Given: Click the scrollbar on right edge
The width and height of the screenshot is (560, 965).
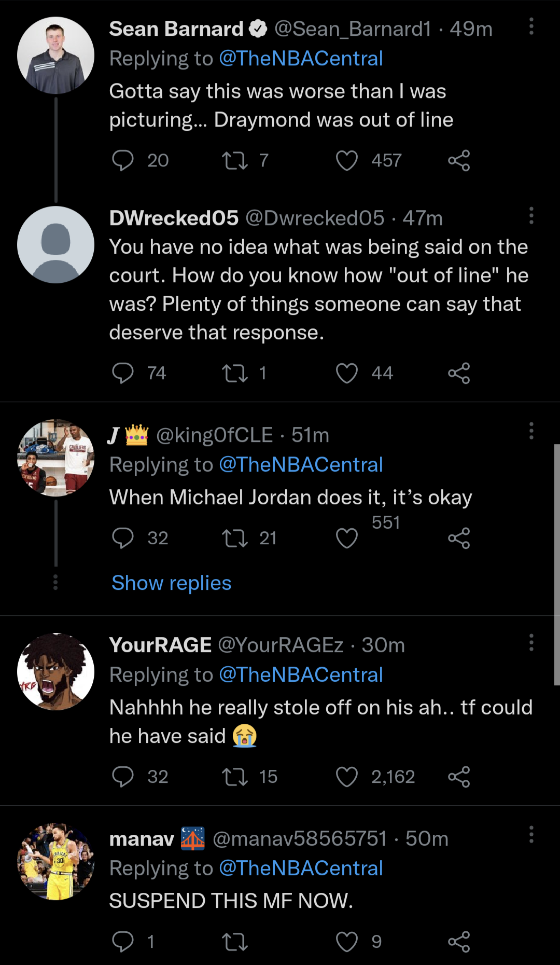Looking at the screenshot, I should coord(556,564).
